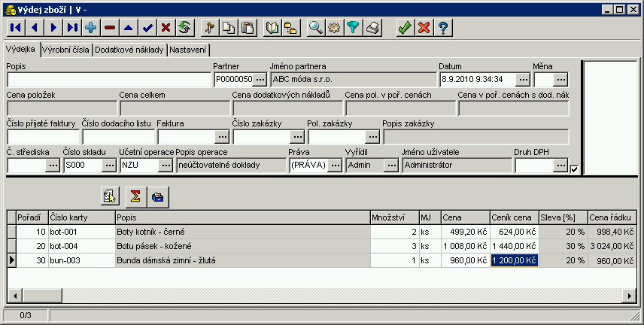The image size is (644, 325).
Task: Click the Sigma sum icon above the grid
Action: 135,196
